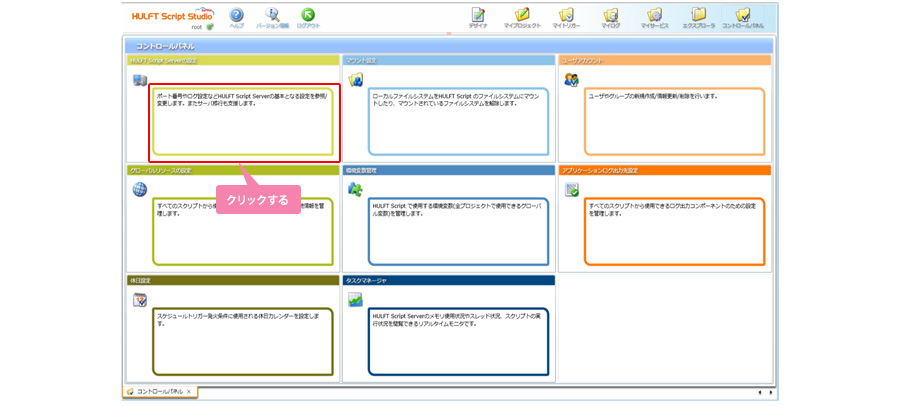The image size is (900, 406).
Task: Open マイログ from the top toolbar
Action: (x=610, y=15)
